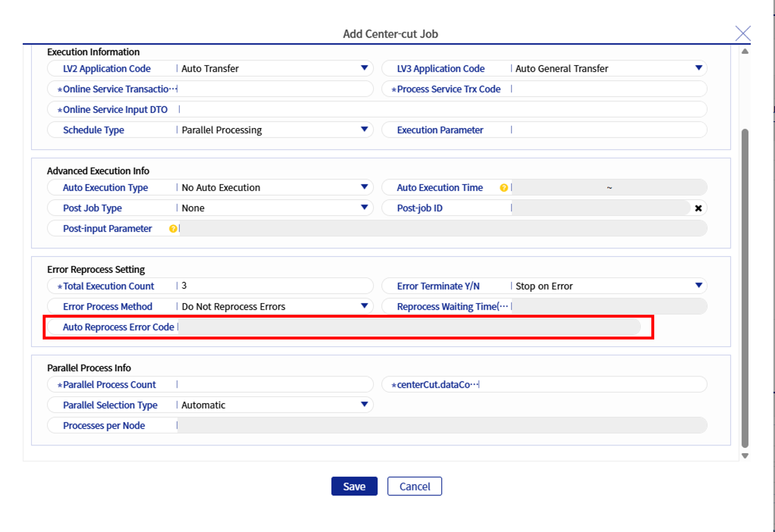Image resolution: width=775 pixels, height=532 pixels.
Task: Click scrollbar up arrow
Action: pyautogui.click(x=745, y=51)
